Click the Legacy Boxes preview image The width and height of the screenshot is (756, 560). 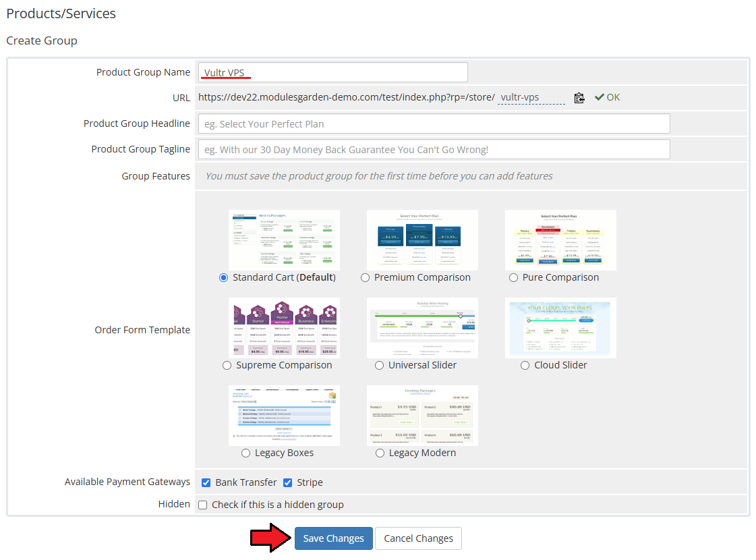coord(284,416)
